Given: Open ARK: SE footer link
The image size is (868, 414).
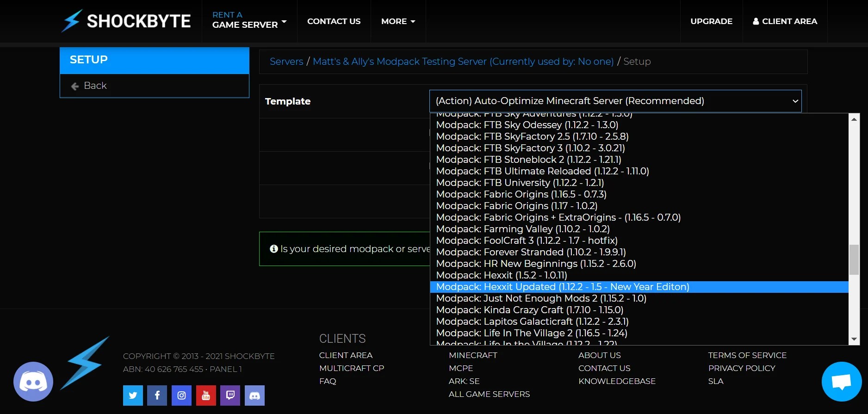Looking at the screenshot, I should (x=464, y=381).
